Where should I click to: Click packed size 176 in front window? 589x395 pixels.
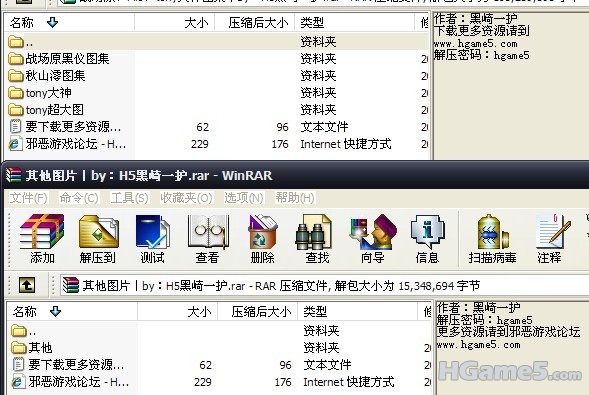283,382
